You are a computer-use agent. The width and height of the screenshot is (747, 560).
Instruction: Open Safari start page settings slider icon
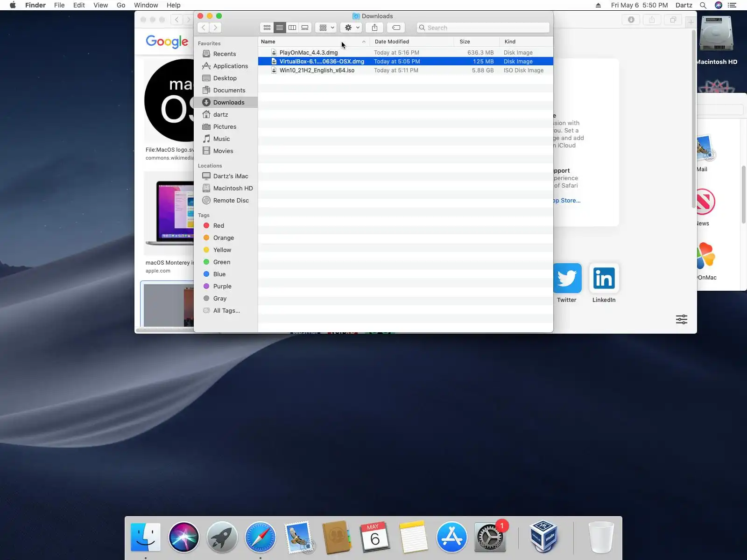click(682, 319)
